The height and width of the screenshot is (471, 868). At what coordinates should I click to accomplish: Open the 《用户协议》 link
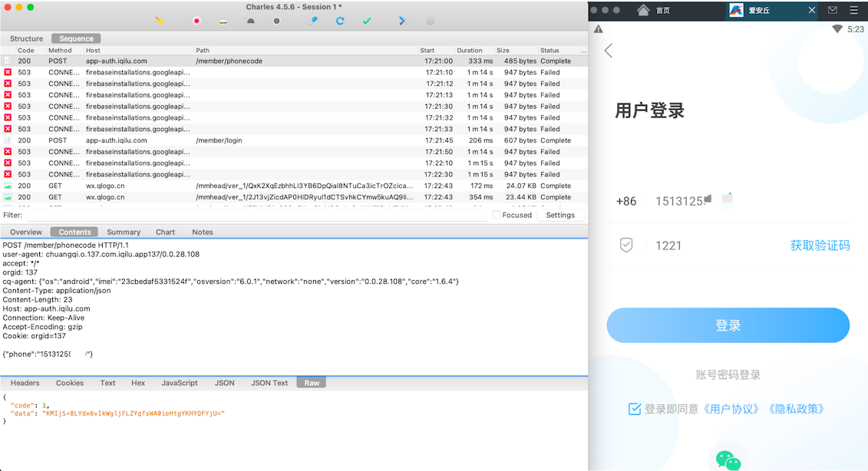pos(731,409)
